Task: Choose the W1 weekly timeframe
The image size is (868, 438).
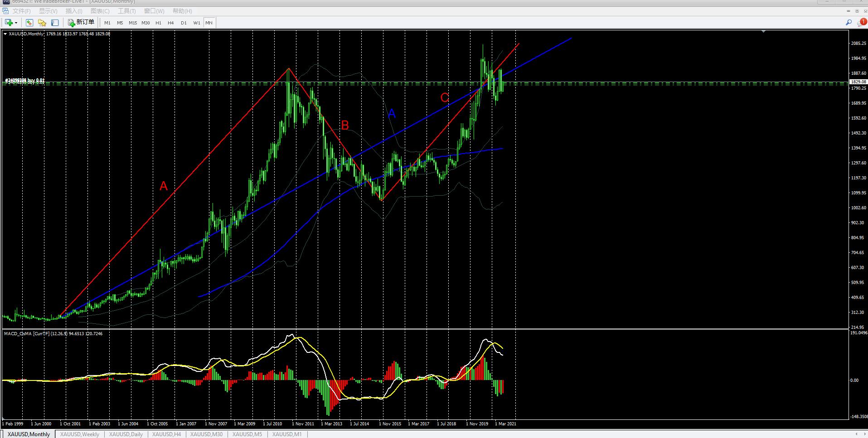Action: (196, 23)
